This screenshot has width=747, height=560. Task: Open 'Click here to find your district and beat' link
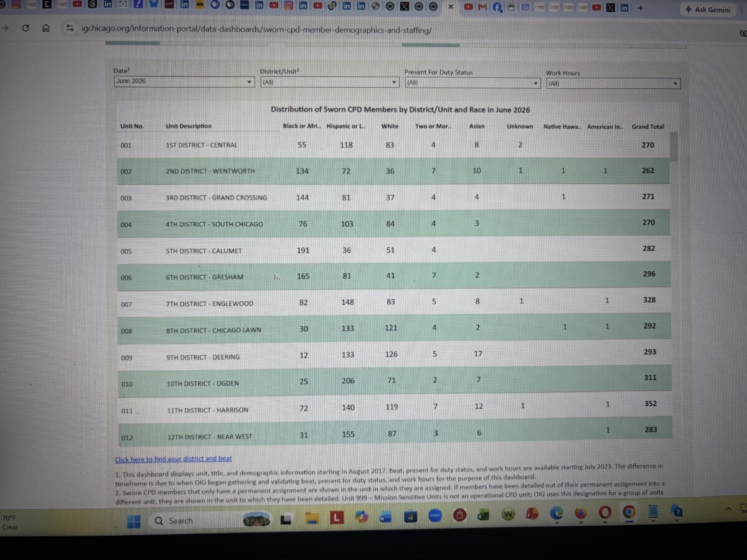point(173,459)
